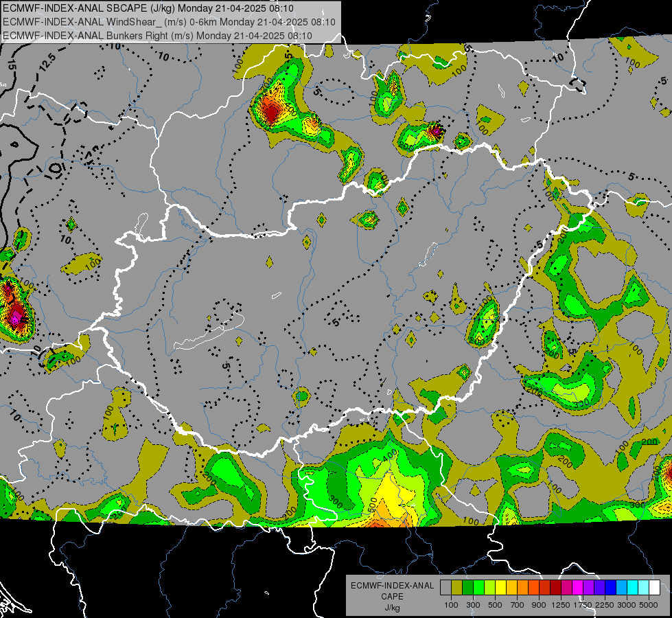The width and height of the screenshot is (672, 618).
Task: Select the olive legend swatch
Action: (x=457, y=588)
